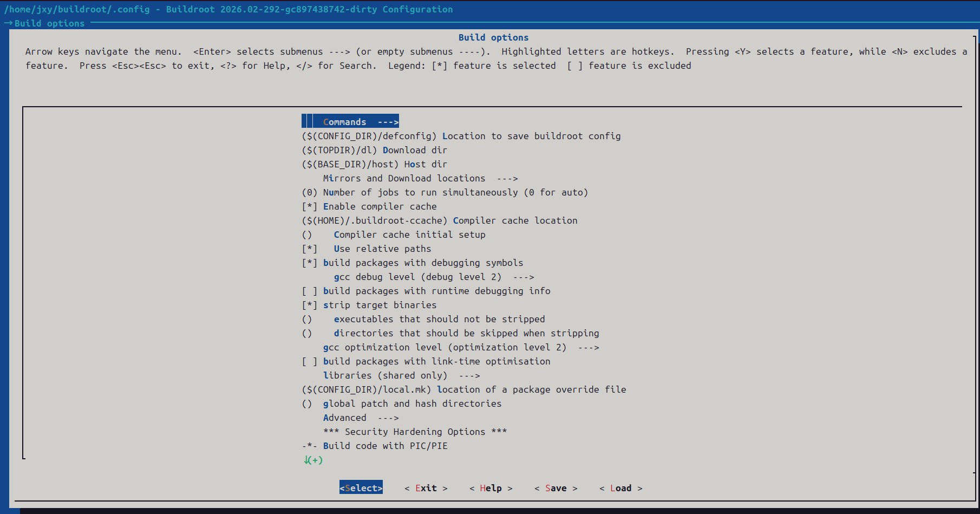Expand Mirrors and Download locations submenu

pyautogui.click(x=420, y=178)
